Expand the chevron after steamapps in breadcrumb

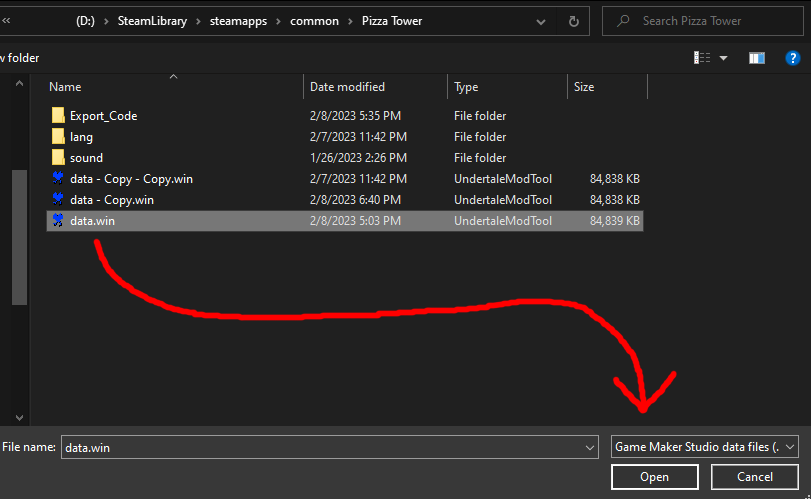tap(279, 21)
